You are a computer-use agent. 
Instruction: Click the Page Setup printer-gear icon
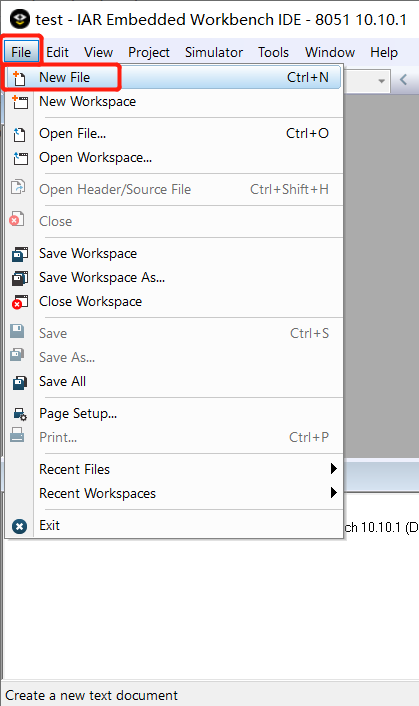pos(19,414)
